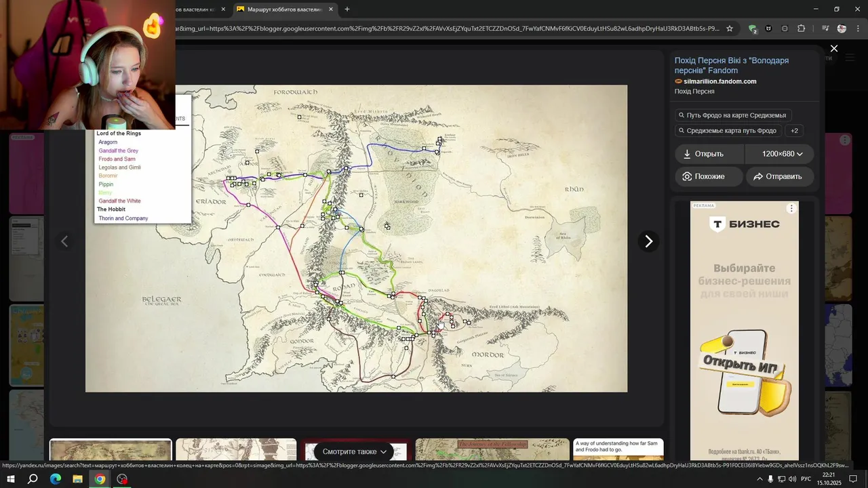Viewport: 868px width, 488px height.
Task: Share the image via Отправить
Action: click(x=780, y=176)
